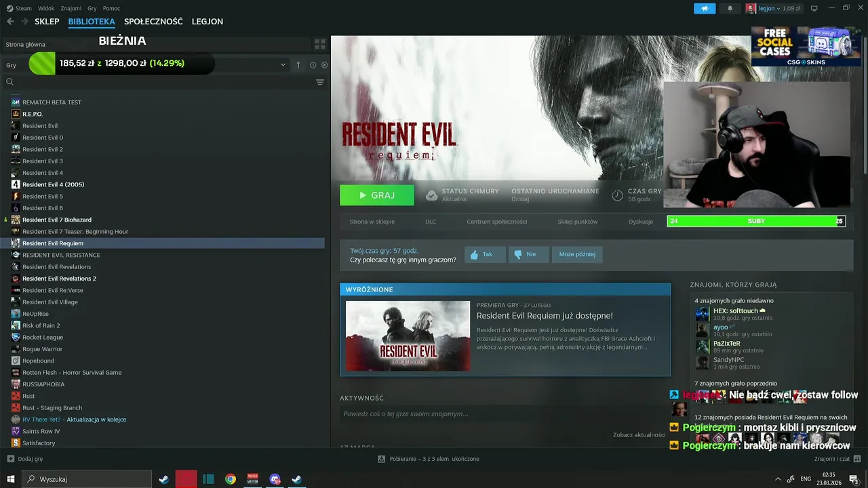Open the LEGJON profile tab
This screenshot has height=488, width=868.
point(208,22)
